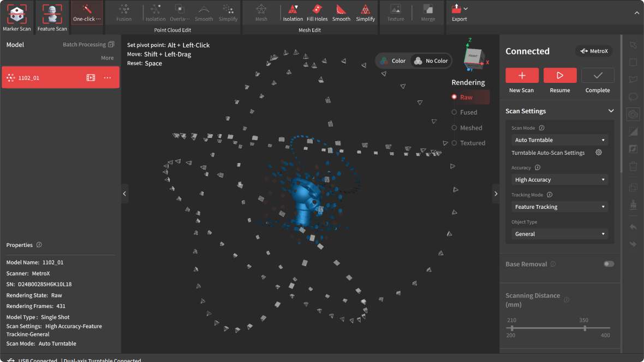
Task: Open Turntable Auto-Scan Settings gear
Action: point(599,153)
